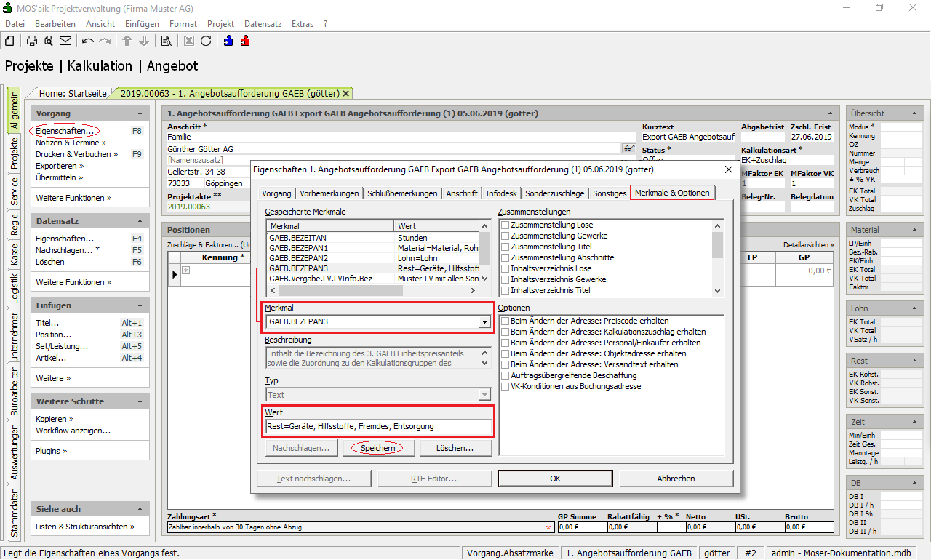
Task: Click the envelope email icon
Action: pos(65,41)
